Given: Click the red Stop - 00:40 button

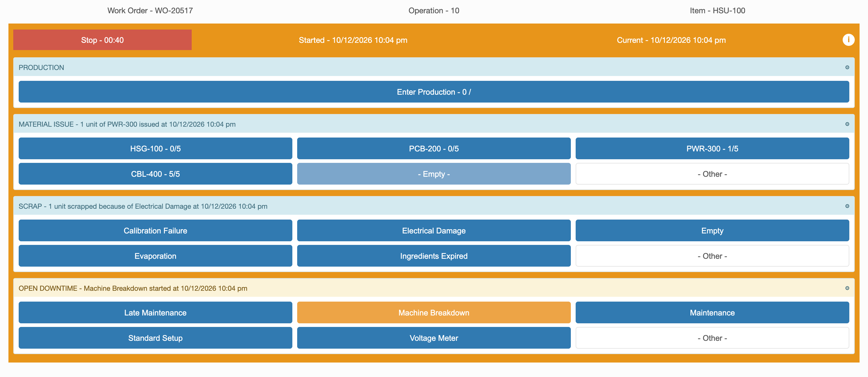Looking at the screenshot, I should pyautogui.click(x=102, y=40).
